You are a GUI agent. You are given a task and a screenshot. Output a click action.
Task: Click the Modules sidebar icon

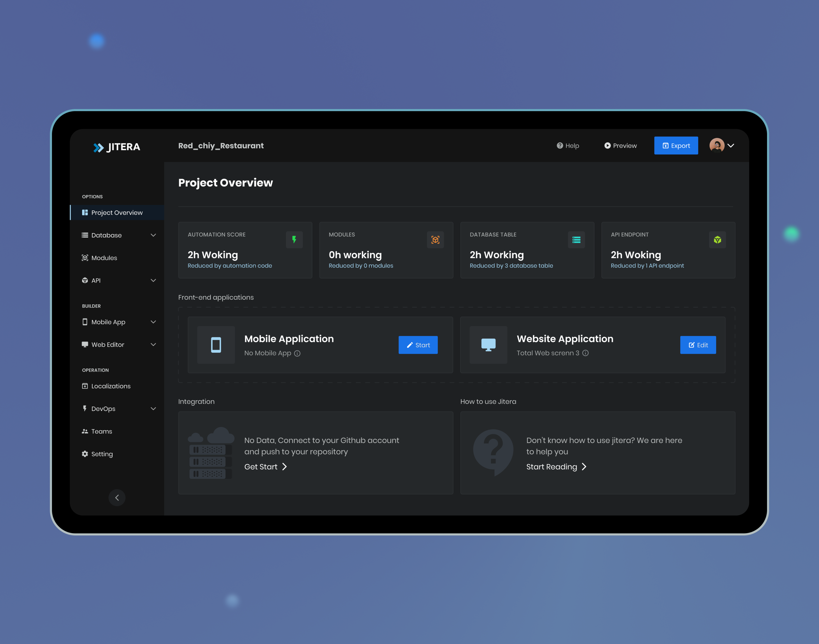(85, 258)
